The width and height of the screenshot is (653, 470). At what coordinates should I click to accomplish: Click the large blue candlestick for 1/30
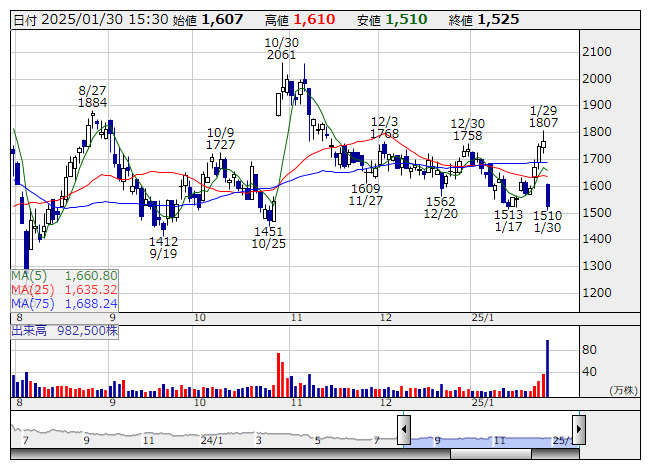click(x=548, y=196)
